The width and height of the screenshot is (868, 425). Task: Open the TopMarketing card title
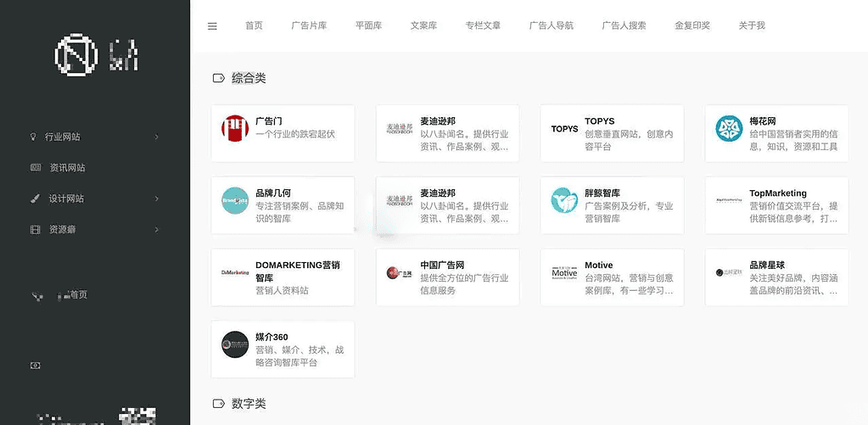point(778,193)
